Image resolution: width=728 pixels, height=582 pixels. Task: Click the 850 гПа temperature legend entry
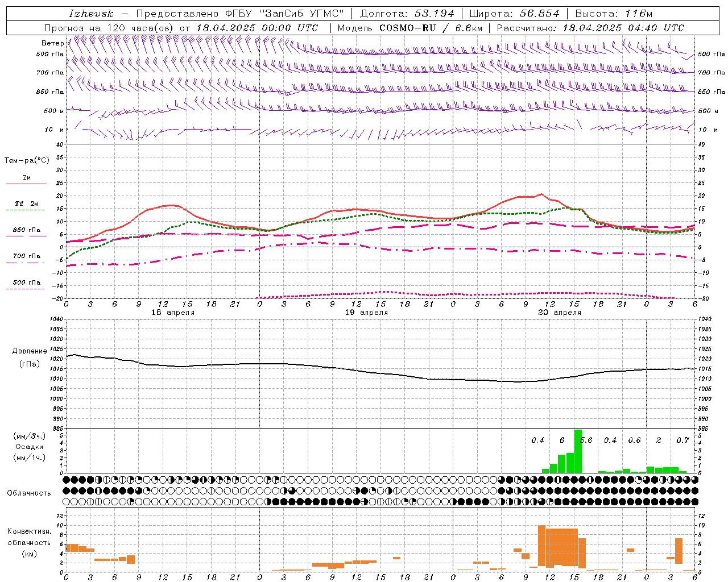(26, 230)
